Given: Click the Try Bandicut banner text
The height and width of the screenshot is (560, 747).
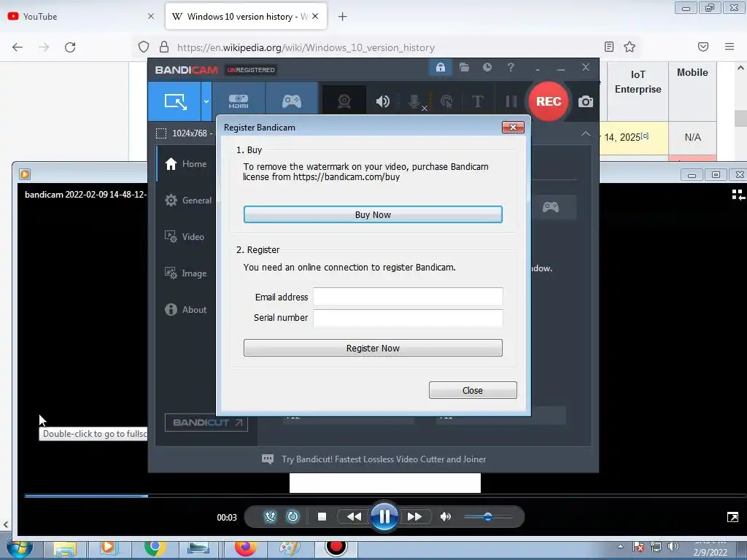Looking at the screenshot, I should click(x=384, y=459).
